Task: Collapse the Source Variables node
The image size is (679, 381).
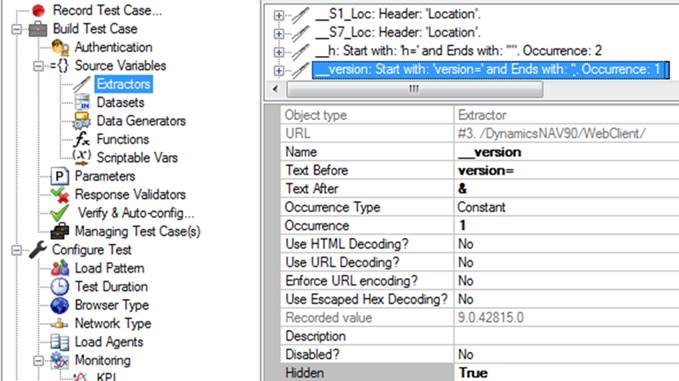Action: pyautogui.click(x=39, y=66)
